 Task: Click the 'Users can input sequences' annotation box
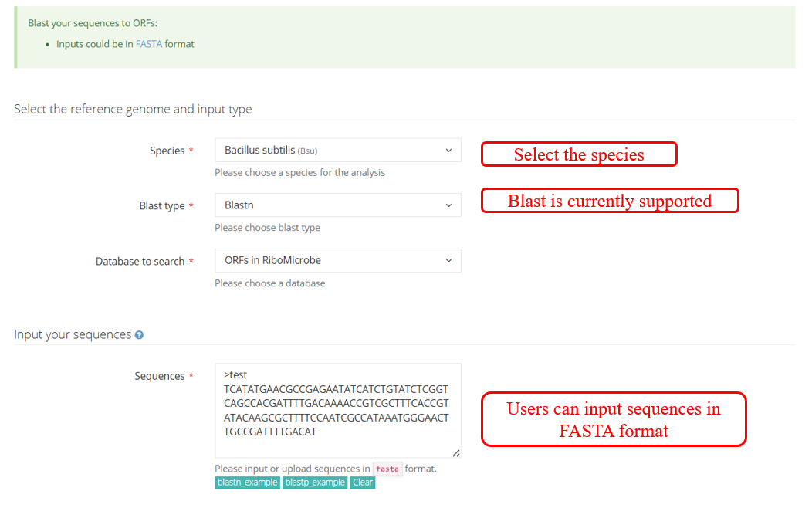(x=614, y=419)
